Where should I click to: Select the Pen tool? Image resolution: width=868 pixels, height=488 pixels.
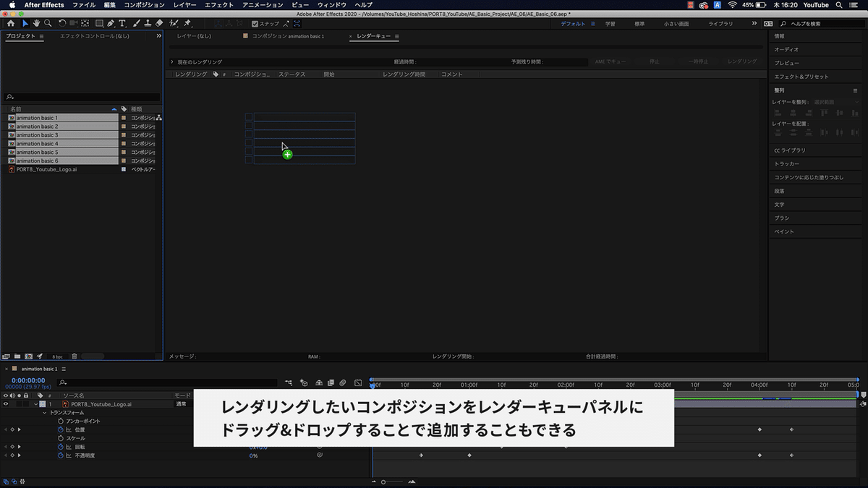111,24
